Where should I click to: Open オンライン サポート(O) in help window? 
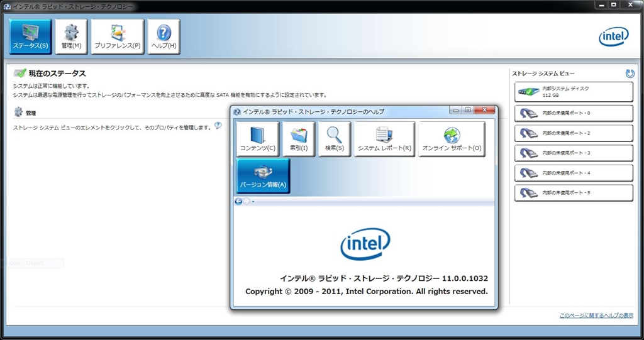click(452, 139)
